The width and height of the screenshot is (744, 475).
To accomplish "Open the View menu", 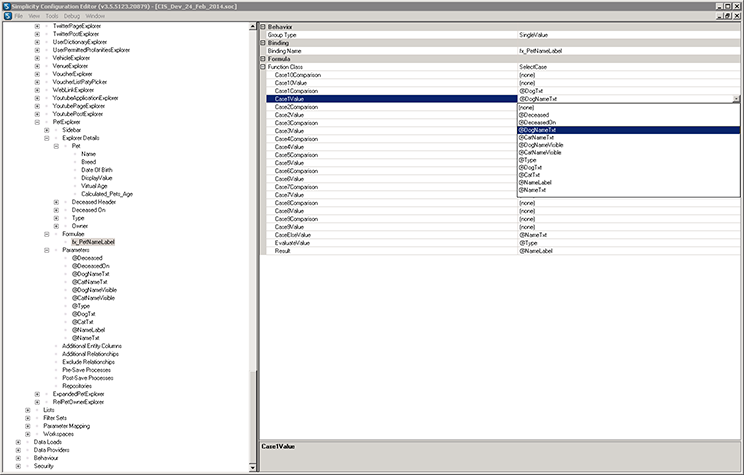I will pyautogui.click(x=34, y=16).
